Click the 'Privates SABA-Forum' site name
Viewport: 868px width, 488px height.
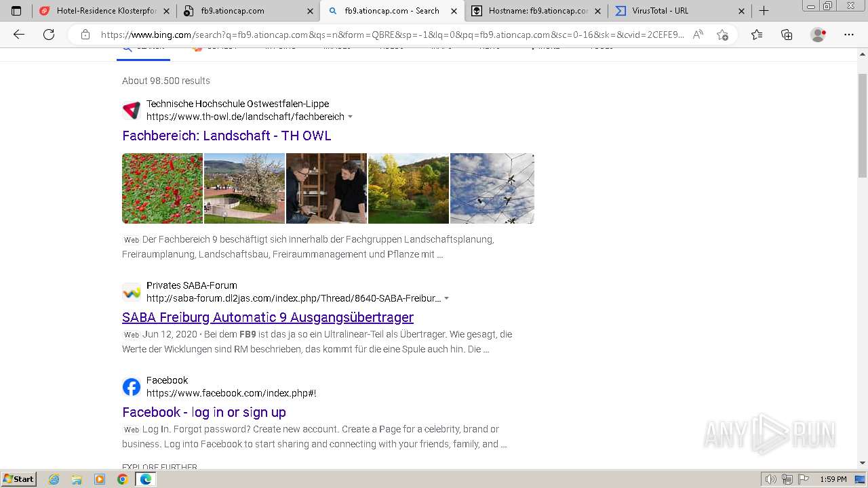192,285
